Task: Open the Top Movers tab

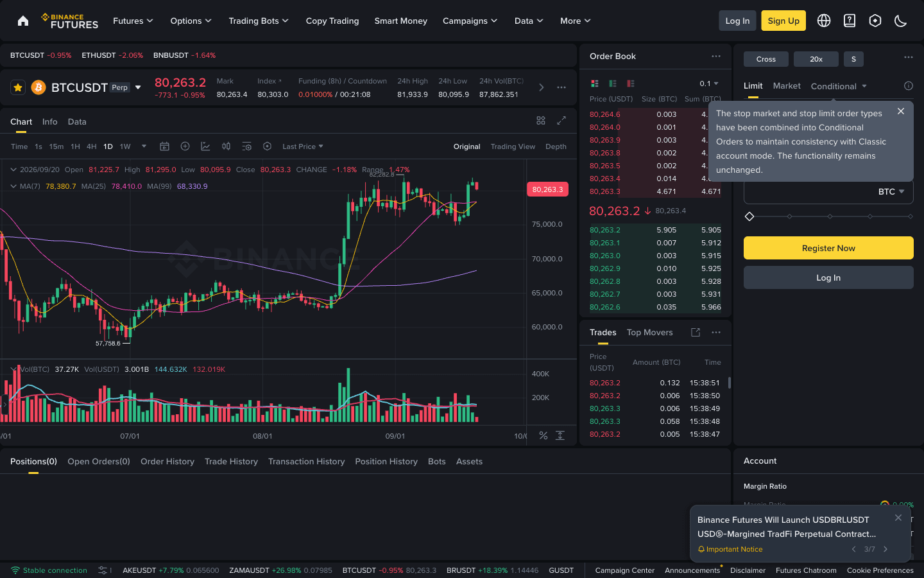Action: click(649, 332)
